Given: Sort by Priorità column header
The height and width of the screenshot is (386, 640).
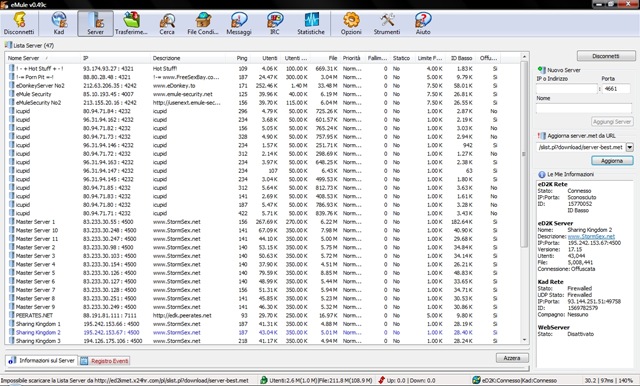Looking at the screenshot, I should pyautogui.click(x=352, y=58).
